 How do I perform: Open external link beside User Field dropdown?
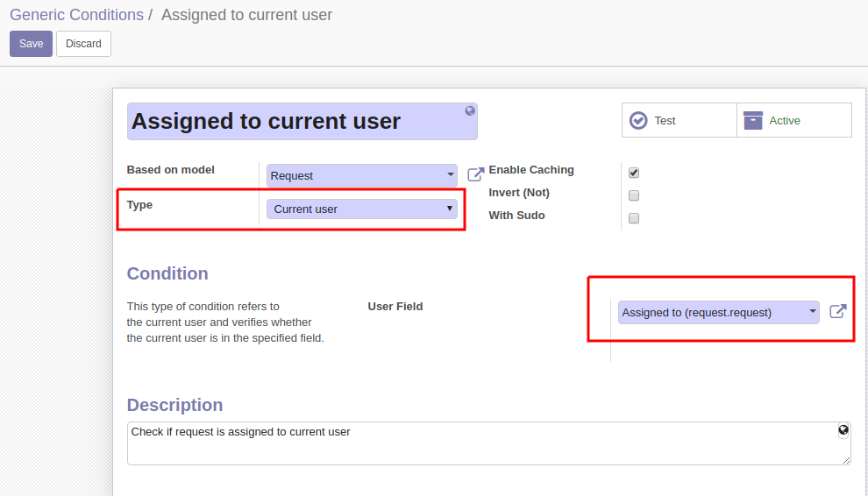[x=837, y=312]
